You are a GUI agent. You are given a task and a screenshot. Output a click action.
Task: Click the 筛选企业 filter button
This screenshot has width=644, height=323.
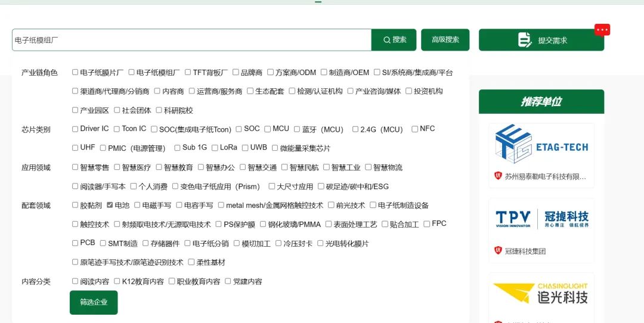click(x=94, y=303)
